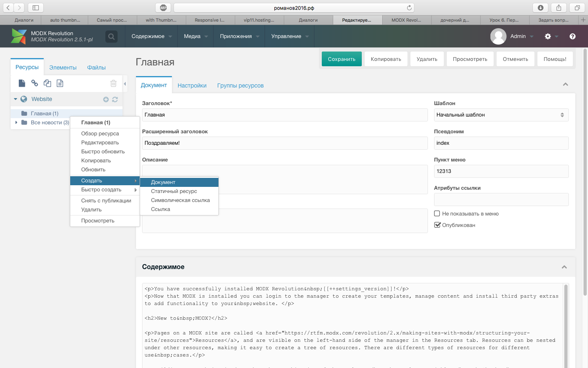Click the Safari share icon

click(559, 8)
